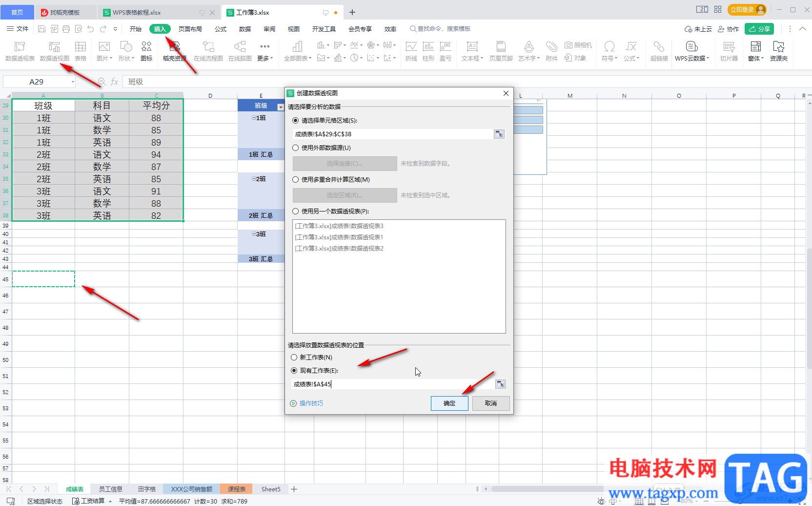812x506 pixels.
Task: Click the cell range input 成绩表!$A$29:$C$38
Action: (393, 134)
